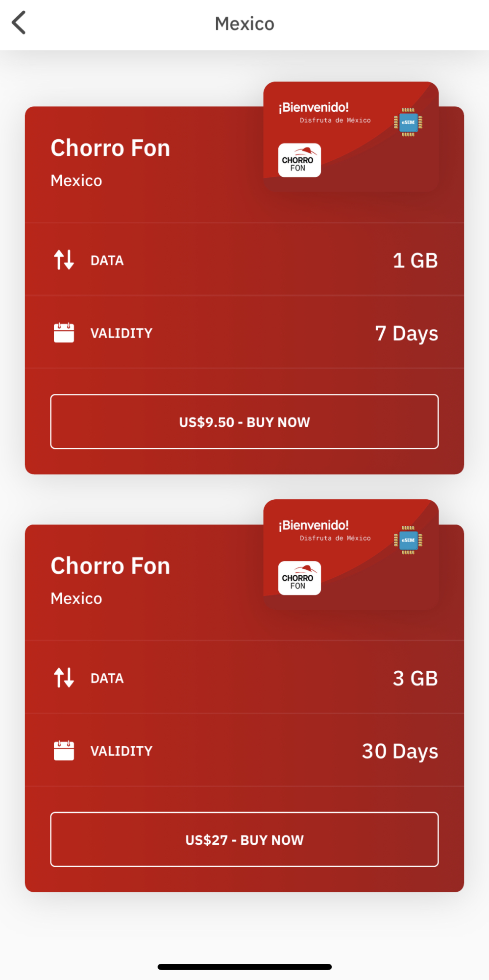Tap eSIM chip icon on first card
The width and height of the screenshot is (489, 980).
[408, 122]
